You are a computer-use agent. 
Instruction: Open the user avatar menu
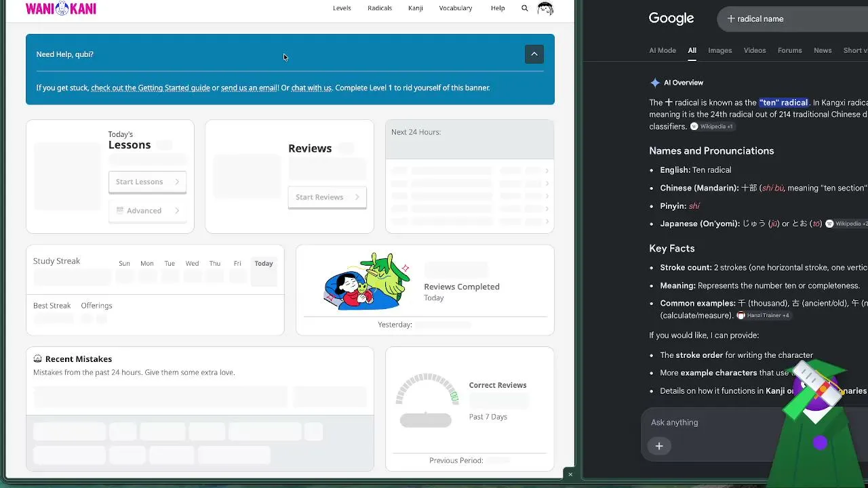(545, 8)
